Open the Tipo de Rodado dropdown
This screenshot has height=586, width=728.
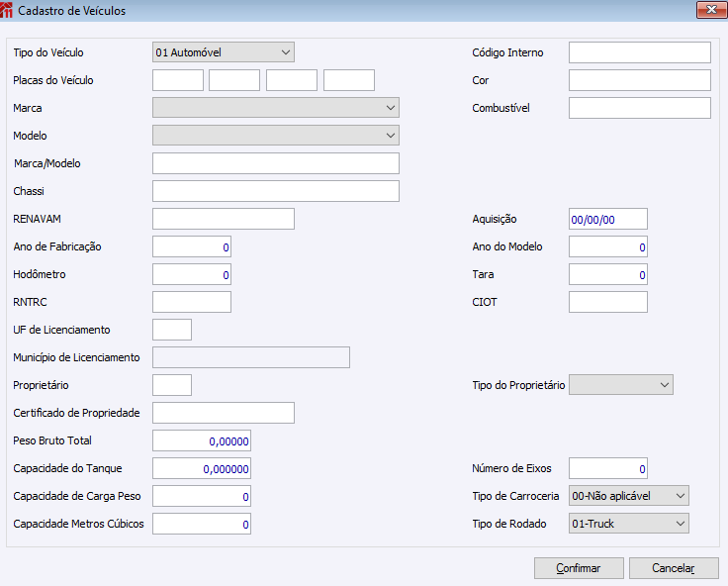pos(629,524)
